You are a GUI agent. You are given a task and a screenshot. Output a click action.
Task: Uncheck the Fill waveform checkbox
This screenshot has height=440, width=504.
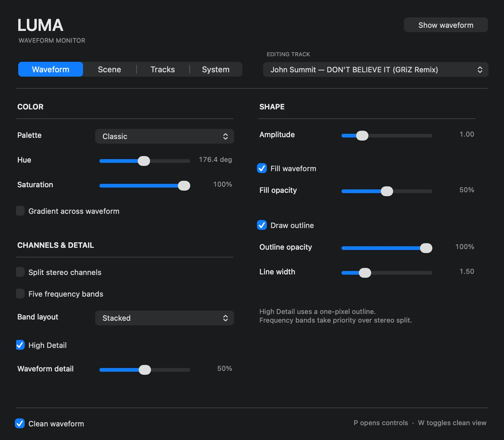pyautogui.click(x=262, y=168)
